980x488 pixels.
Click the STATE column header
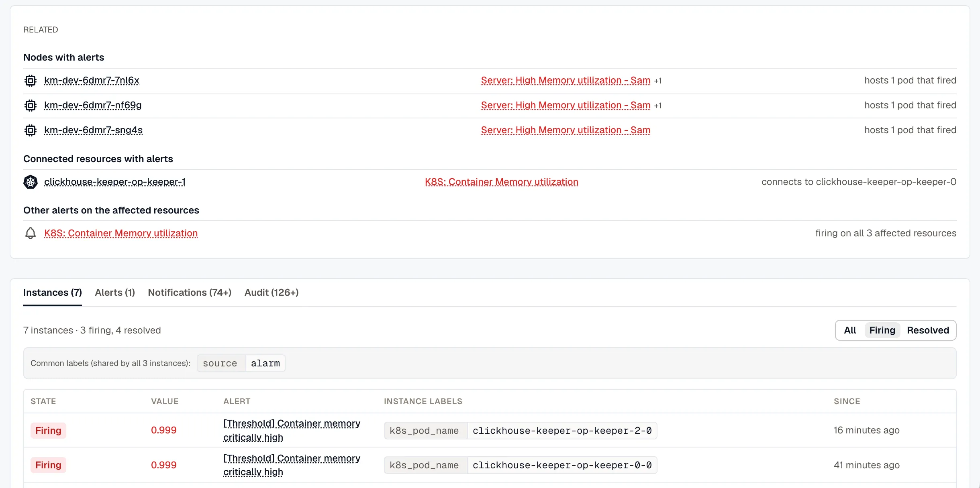(x=43, y=401)
